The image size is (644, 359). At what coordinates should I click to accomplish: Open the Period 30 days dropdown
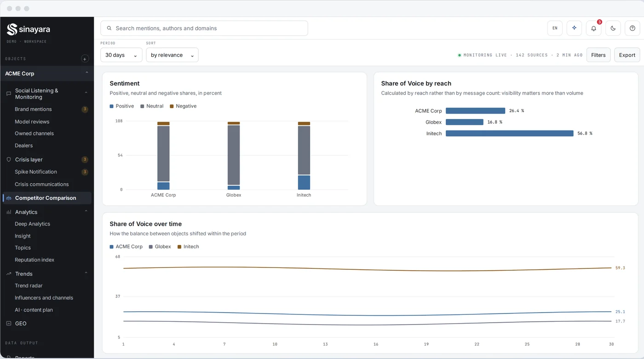(121, 55)
